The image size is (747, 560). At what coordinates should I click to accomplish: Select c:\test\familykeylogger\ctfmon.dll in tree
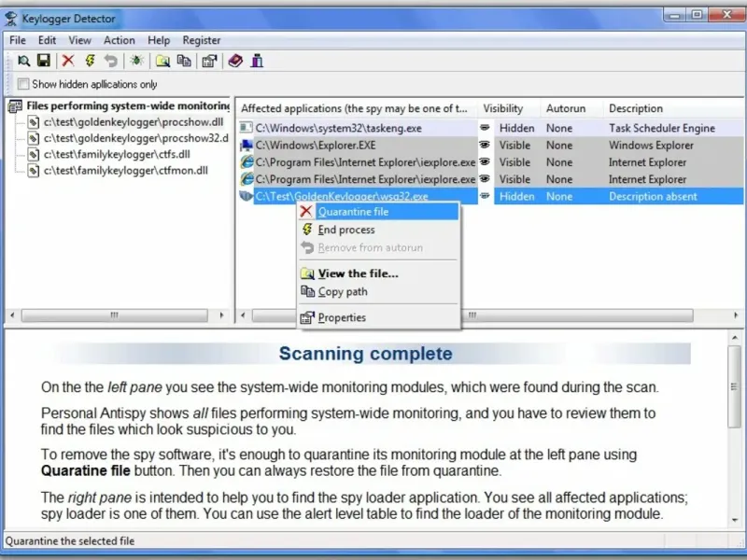coord(126,171)
